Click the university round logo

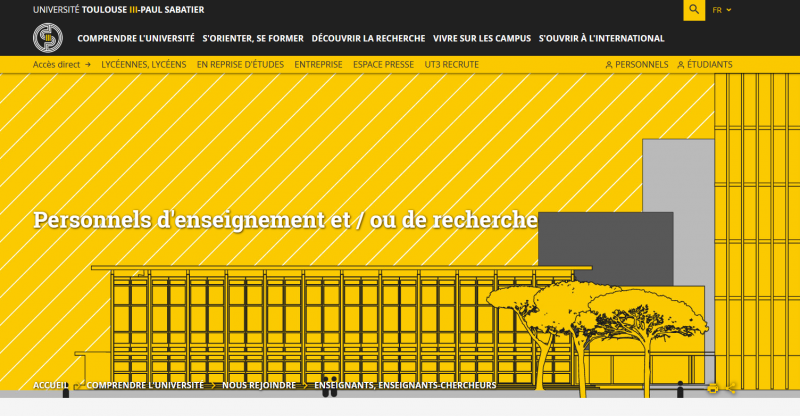pyautogui.click(x=47, y=38)
